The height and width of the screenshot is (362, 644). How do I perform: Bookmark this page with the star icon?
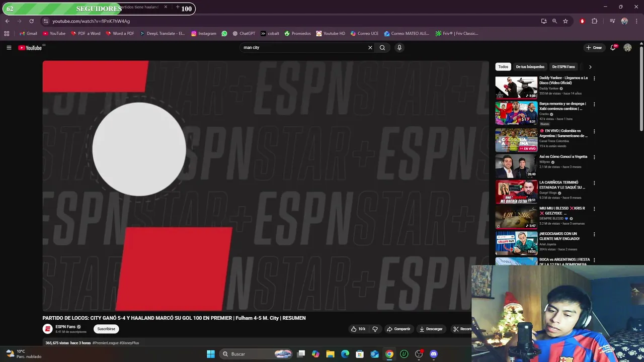point(566,21)
